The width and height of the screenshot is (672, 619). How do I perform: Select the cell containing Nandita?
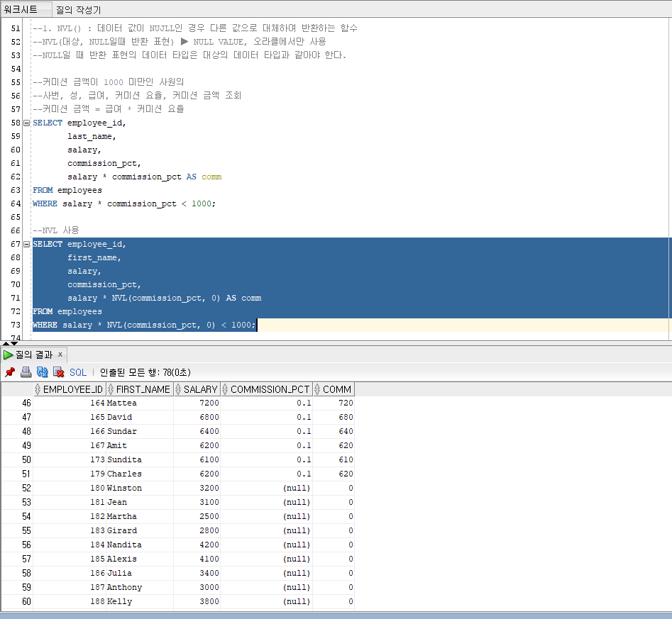139,545
